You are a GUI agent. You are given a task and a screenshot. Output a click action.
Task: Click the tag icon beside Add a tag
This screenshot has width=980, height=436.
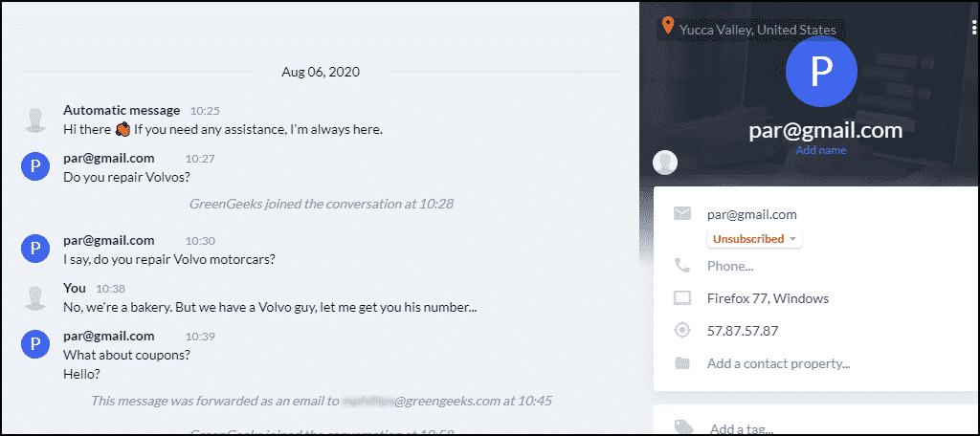click(x=681, y=426)
